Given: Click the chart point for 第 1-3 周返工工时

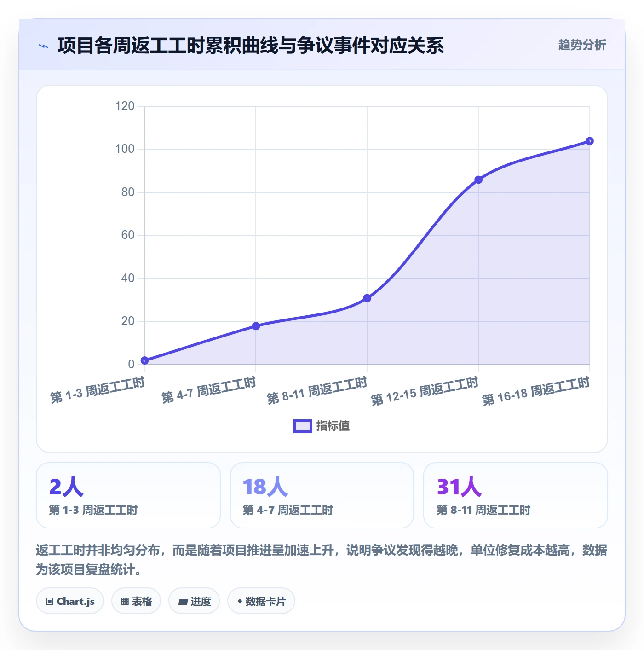Looking at the screenshot, I should coord(145,360).
